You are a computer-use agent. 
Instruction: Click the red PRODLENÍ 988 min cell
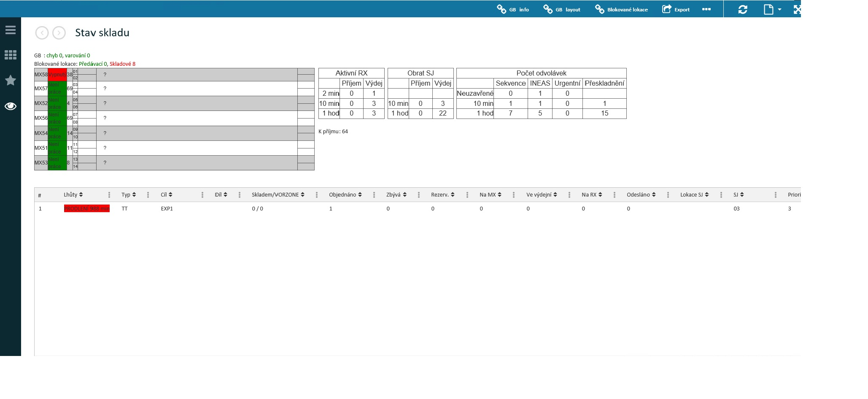[x=87, y=209]
